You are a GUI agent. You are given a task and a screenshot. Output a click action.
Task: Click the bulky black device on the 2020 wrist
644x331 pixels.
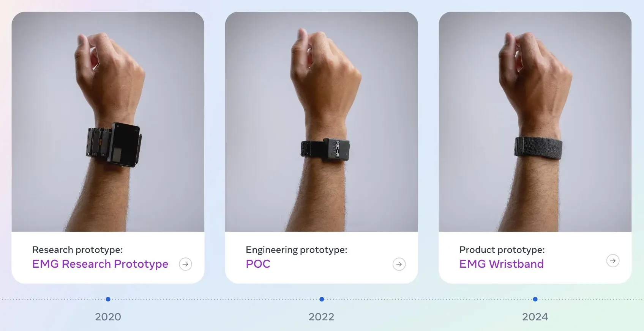point(114,145)
